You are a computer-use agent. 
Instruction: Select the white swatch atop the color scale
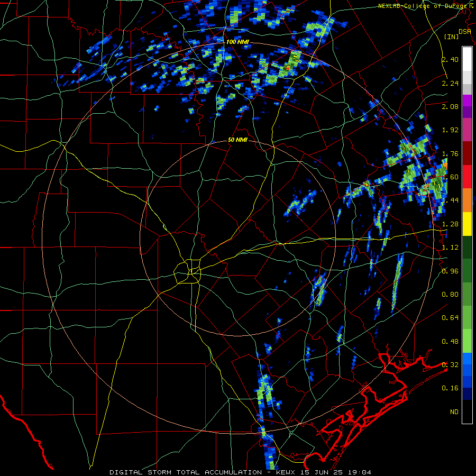[467, 59]
